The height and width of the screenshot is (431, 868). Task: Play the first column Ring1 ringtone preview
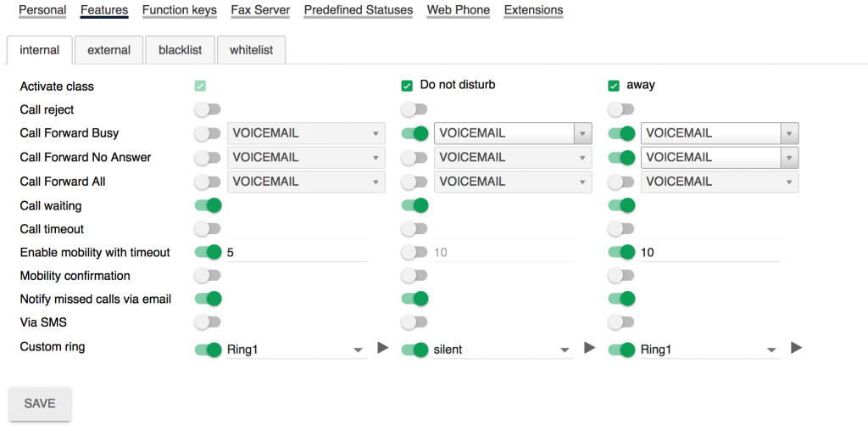(383, 348)
